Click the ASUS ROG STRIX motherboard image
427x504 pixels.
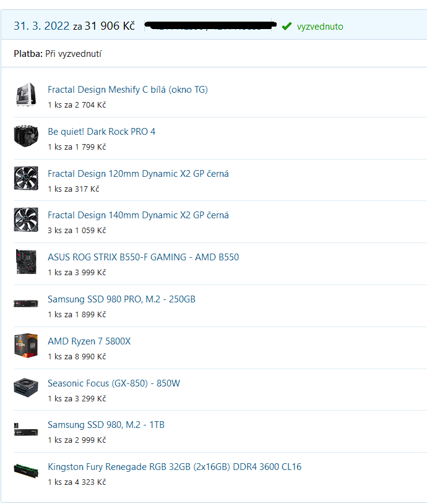coord(26,262)
